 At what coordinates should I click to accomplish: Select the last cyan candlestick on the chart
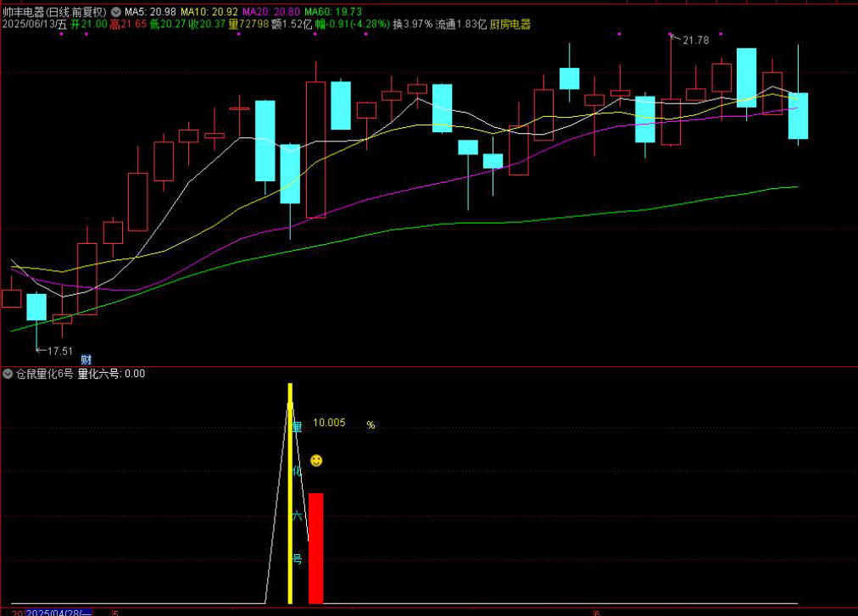(798, 115)
